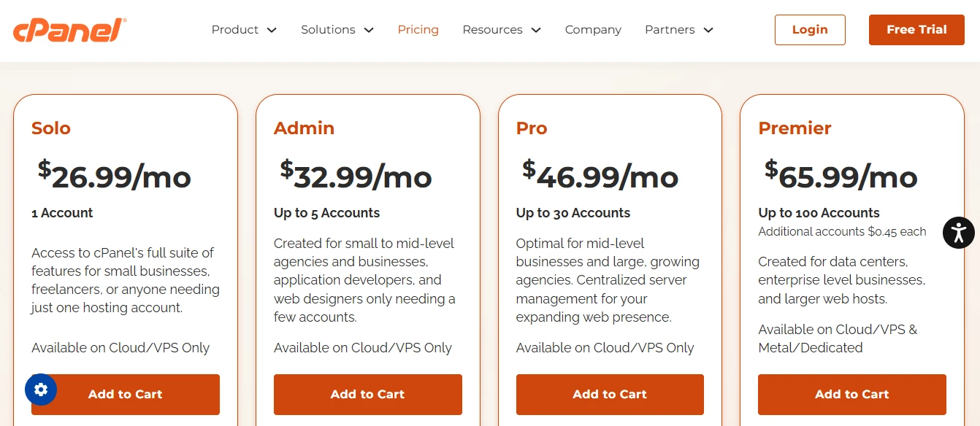
Task: Click the blue settings gear icon
Action: 41,390
